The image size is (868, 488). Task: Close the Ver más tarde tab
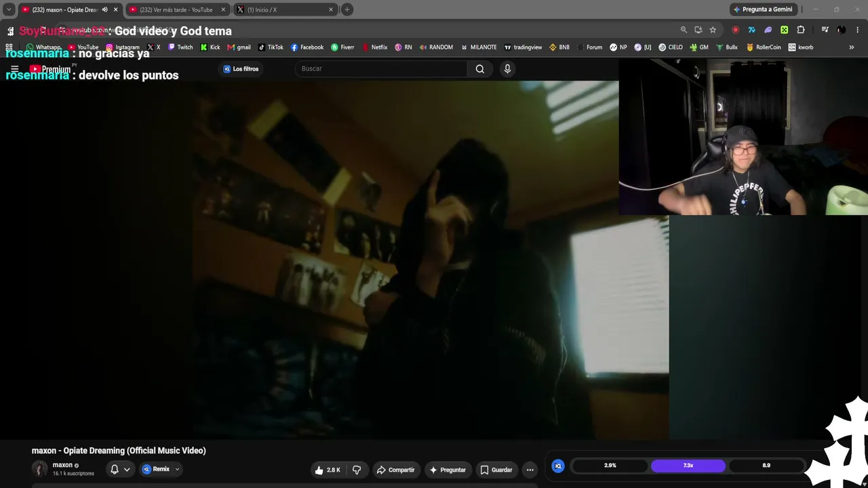[x=223, y=9]
